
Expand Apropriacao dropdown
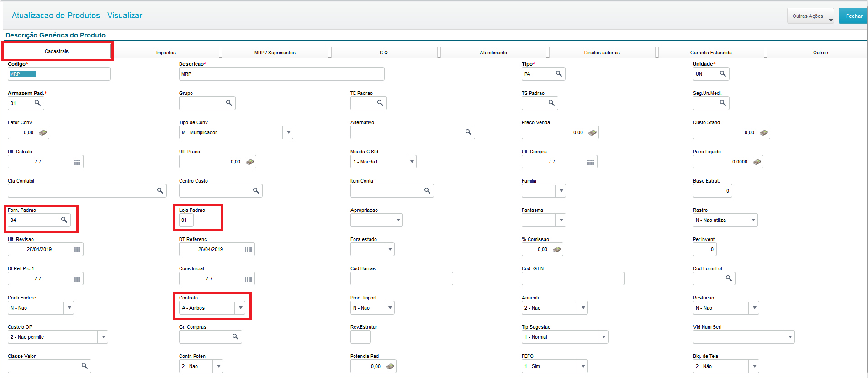[398, 220]
